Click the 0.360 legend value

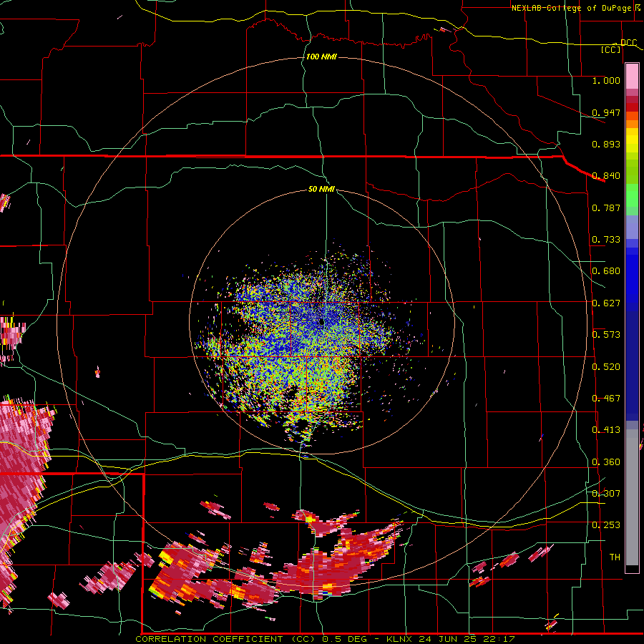606,462
